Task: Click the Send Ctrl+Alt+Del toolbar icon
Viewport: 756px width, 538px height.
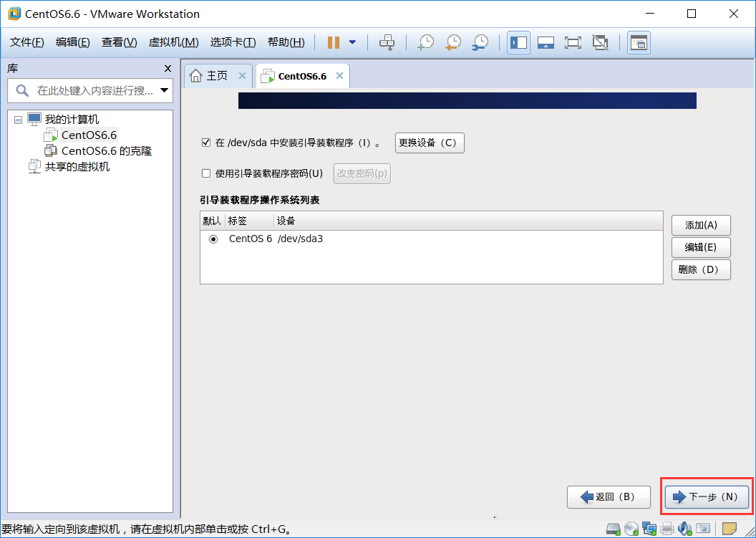Action: coord(387,42)
